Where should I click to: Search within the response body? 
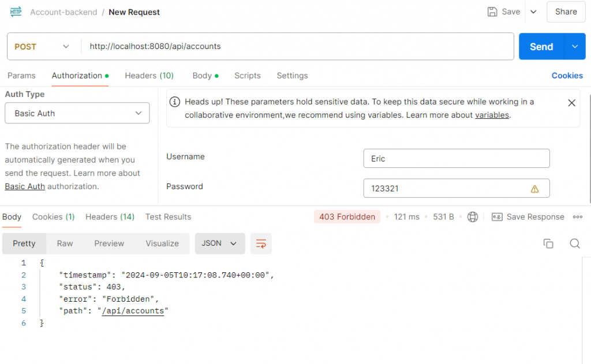pyautogui.click(x=575, y=243)
